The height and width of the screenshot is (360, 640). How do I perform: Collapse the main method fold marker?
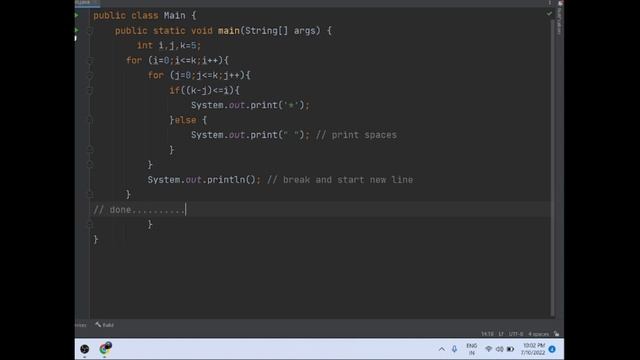pyautogui.click(x=90, y=31)
